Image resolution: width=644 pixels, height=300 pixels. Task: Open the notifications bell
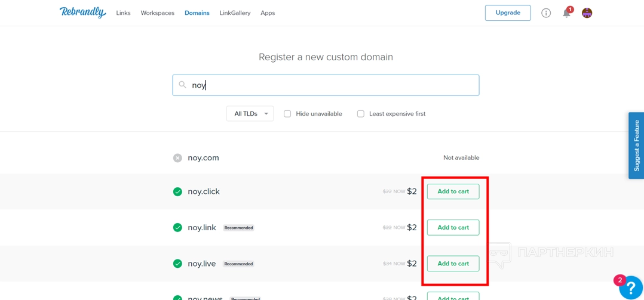(x=566, y=13)
